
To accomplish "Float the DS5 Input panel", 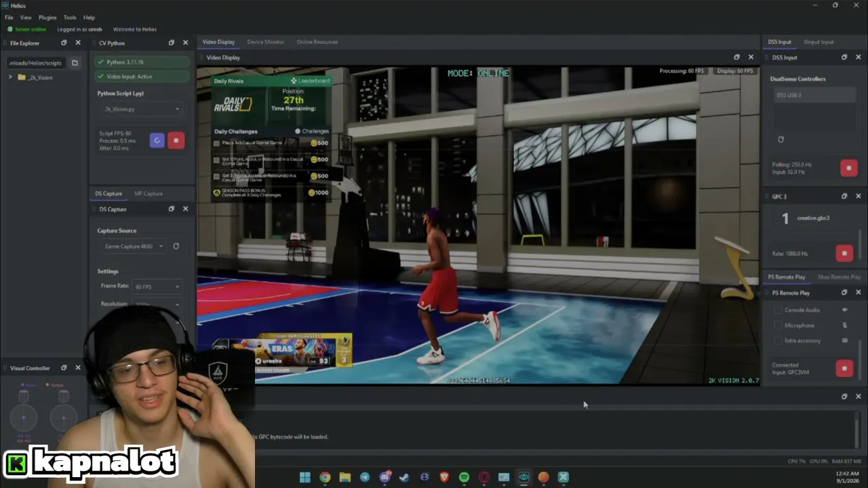I will (844, 58).
